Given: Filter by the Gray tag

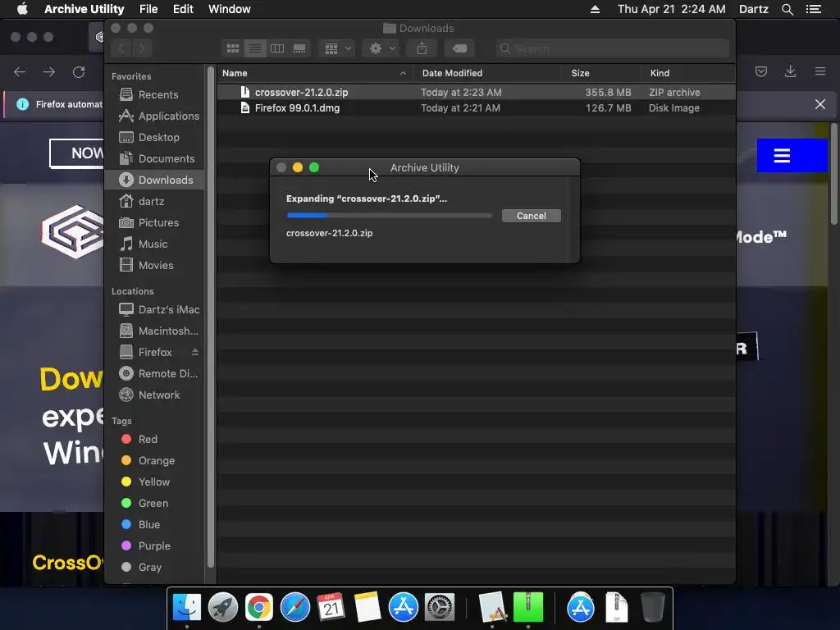Looking at the screenshot, I should pyautogui.click(x=154, y=568).
